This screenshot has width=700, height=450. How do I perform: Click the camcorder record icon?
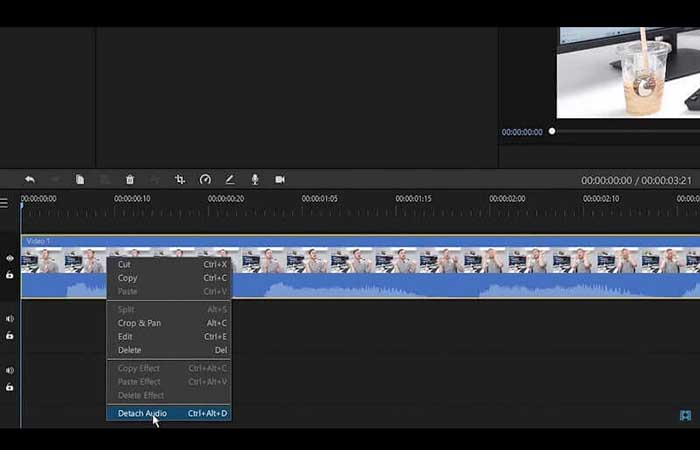pos(280,179)
